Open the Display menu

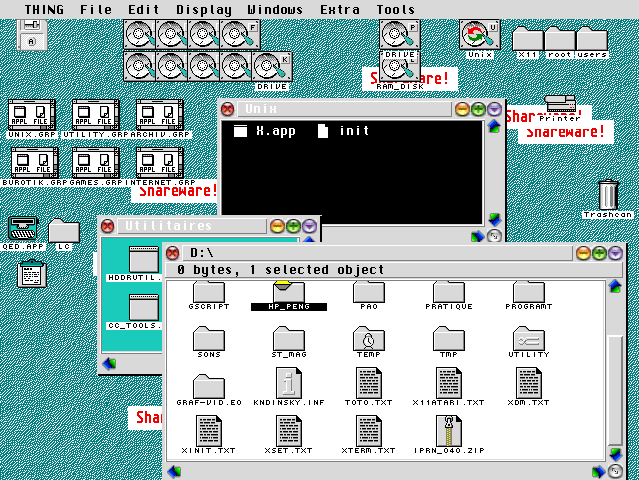pos(204,9)
